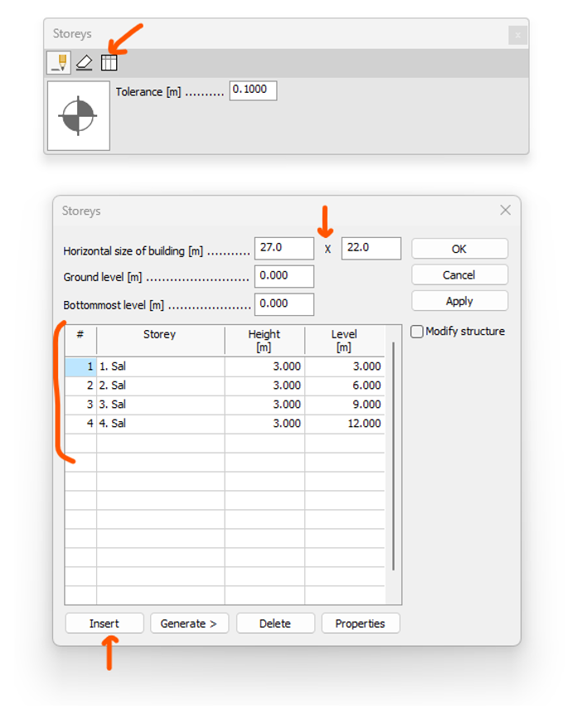Select the '2. Sal' storey cell
This screenshot has width=573, height=728.
161,386
